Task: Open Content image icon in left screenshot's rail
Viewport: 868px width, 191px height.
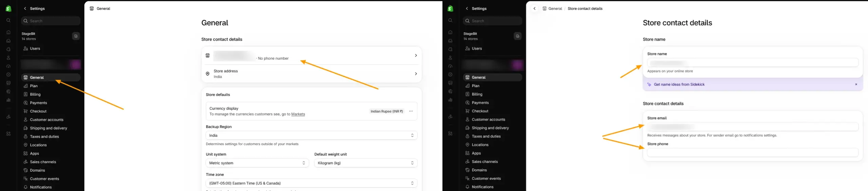Action: [x=8, y=83]
